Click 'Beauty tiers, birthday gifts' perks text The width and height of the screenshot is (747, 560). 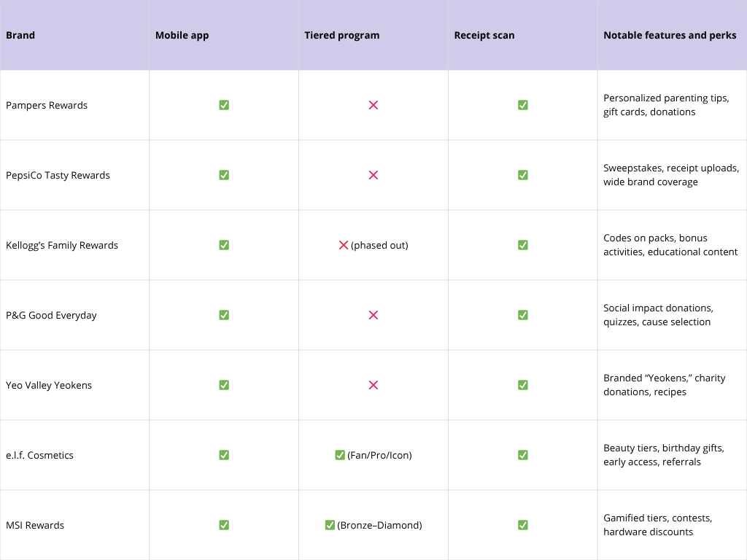coord(664,455)
